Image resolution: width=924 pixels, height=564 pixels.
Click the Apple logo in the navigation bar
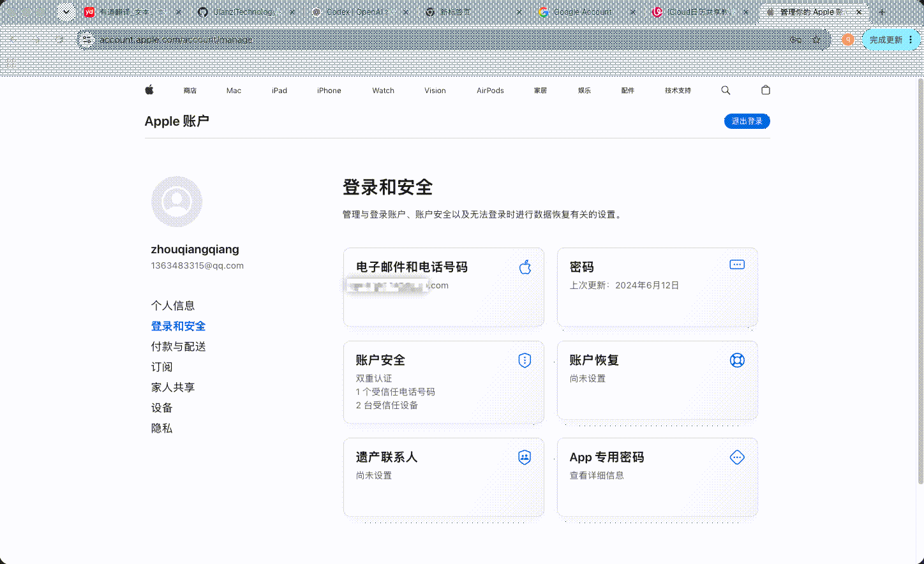(149, 90)
